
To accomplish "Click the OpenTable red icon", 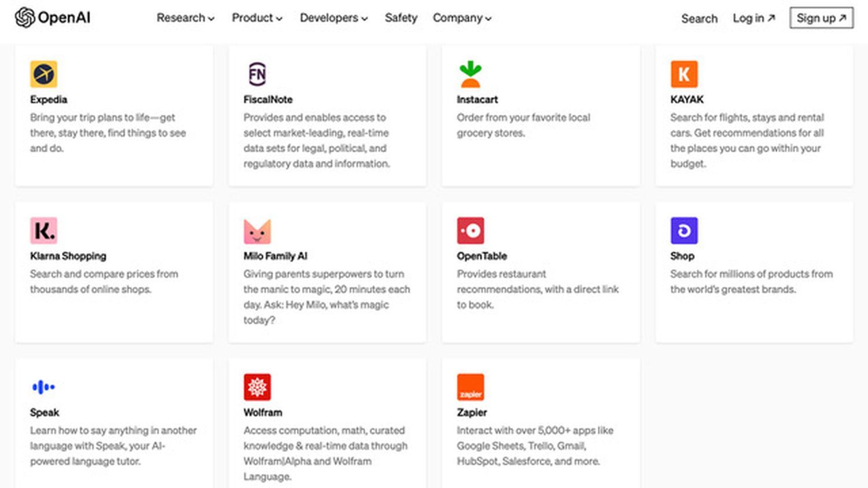I will [470, 230].
